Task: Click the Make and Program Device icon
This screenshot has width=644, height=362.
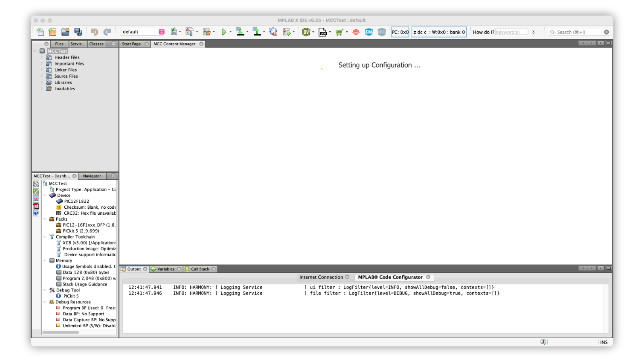Action: click(x=240, y=32)
